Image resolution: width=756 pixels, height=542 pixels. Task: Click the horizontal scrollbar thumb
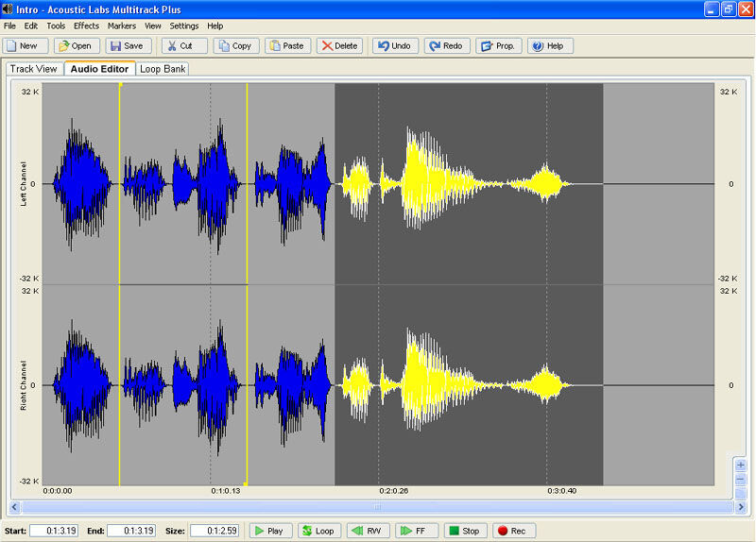(377, 507)
